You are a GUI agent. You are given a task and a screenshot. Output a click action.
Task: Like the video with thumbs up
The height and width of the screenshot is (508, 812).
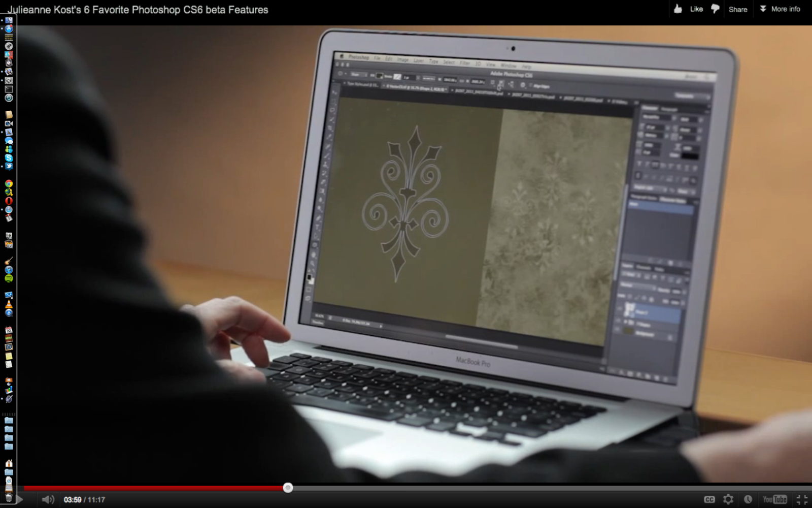pos(688,9)
